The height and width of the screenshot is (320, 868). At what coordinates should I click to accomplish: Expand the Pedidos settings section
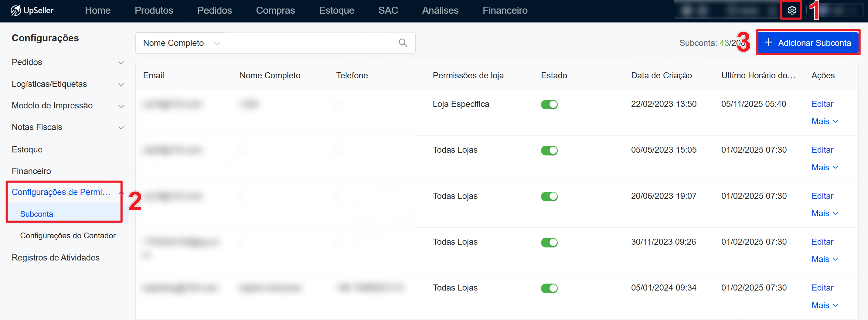coord(67,62)
